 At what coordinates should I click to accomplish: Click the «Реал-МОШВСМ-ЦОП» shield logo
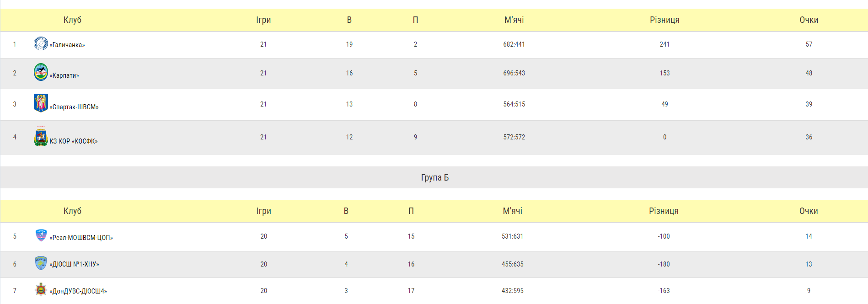[41, 235]
